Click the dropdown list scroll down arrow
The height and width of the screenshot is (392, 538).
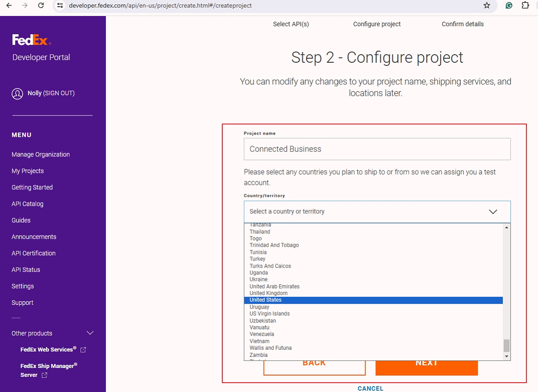coord(506,356)
